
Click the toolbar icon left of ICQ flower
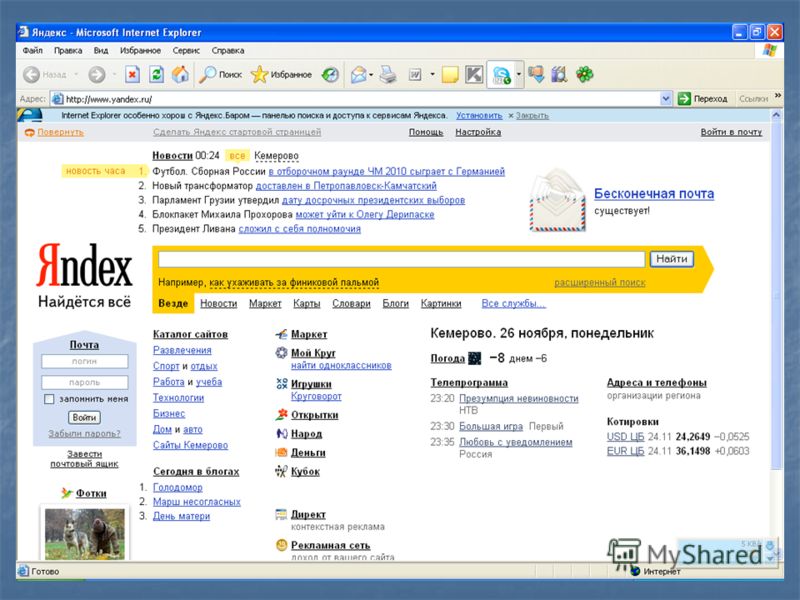click(x=560, y=74)
